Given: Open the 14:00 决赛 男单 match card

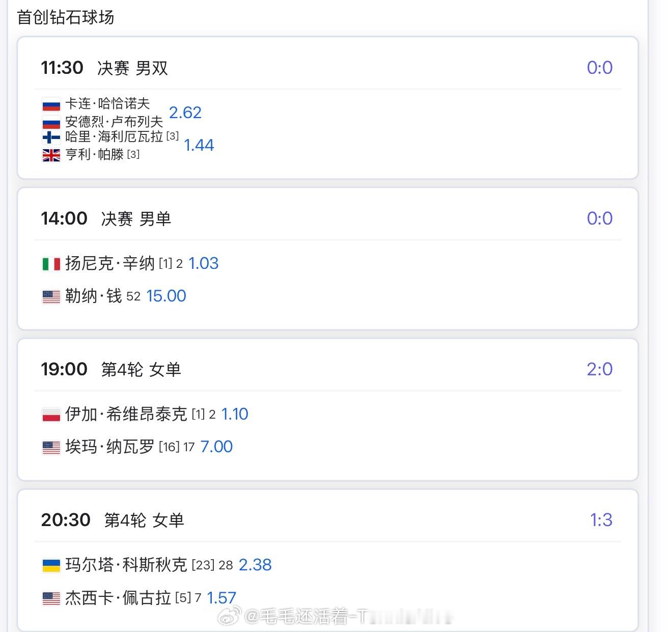Looking at the screenshot, I should 328,259.
